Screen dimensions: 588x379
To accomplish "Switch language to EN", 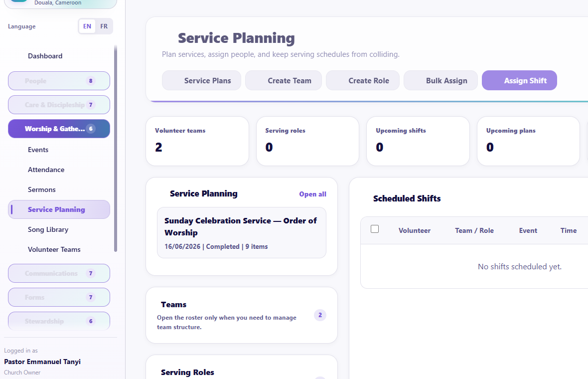I will (x=87, y=26).
